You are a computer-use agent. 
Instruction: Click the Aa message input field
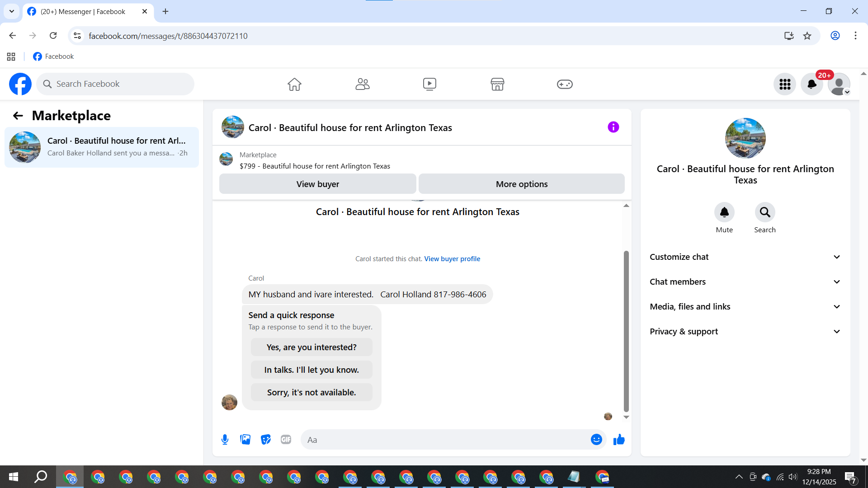tap(445, 440)
